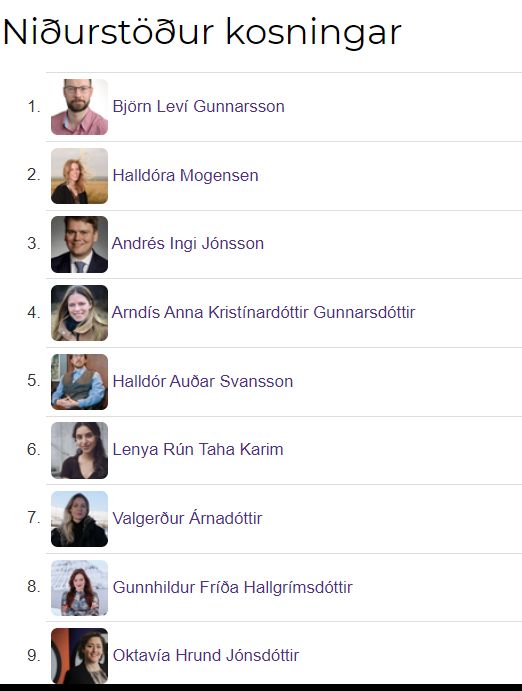This screenshot has height=691, width=522.
Task: Open Valgerður Árnadóttir's candidate page
Action: click(x=187, y=518)
